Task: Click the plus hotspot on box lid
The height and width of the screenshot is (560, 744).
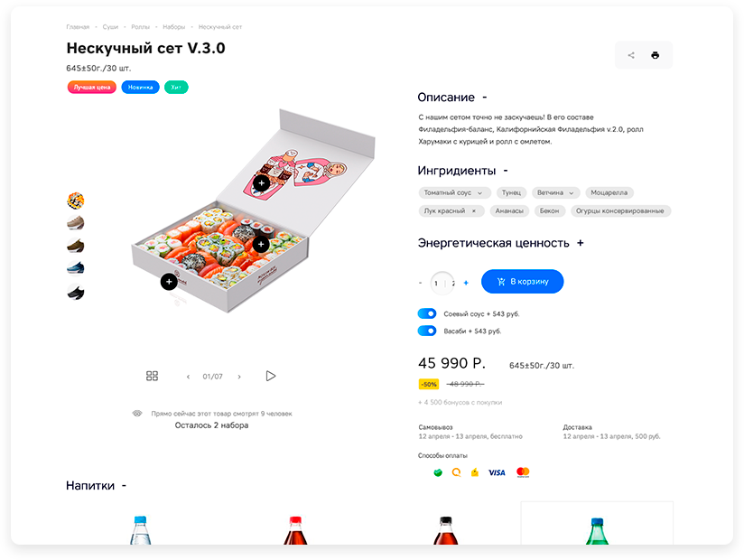Action: [262, 183]
